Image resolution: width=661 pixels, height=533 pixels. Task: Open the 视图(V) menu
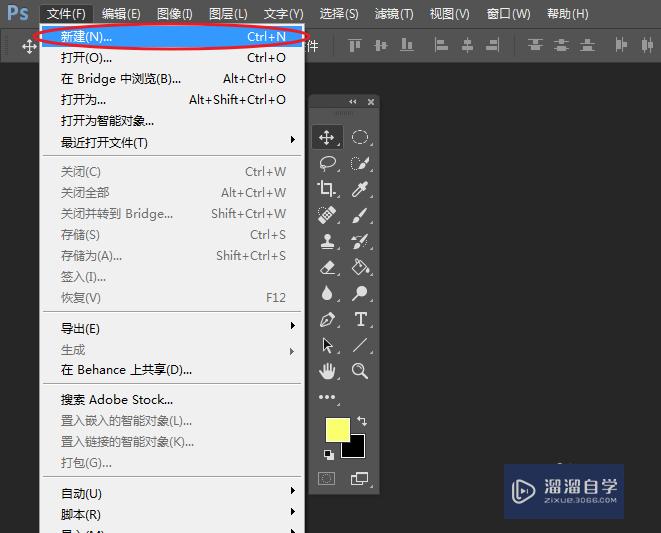pos(449,14)
